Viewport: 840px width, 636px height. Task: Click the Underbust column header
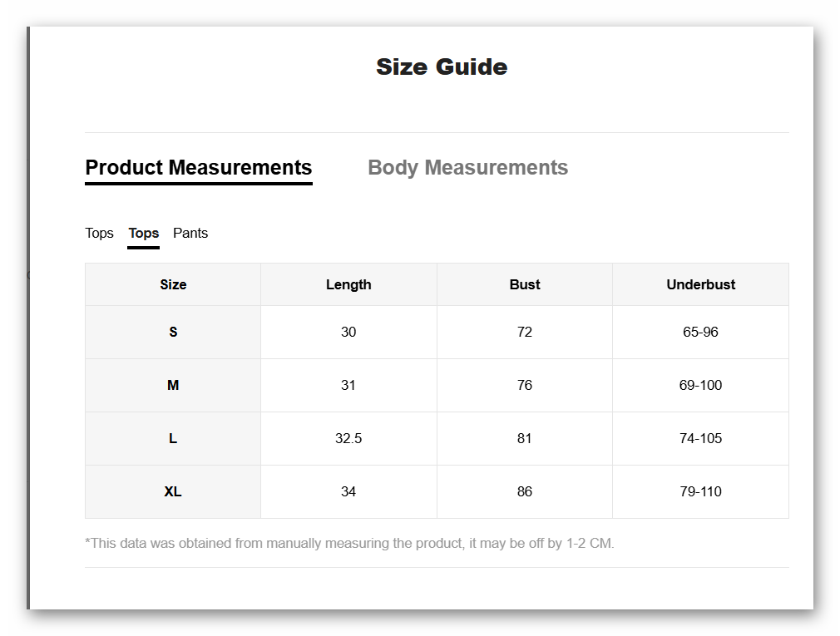700,284
